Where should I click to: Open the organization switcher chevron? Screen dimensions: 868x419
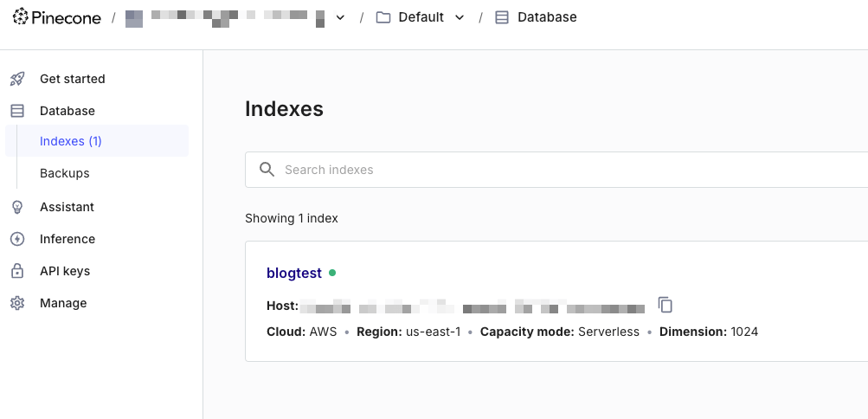(340, 17)
